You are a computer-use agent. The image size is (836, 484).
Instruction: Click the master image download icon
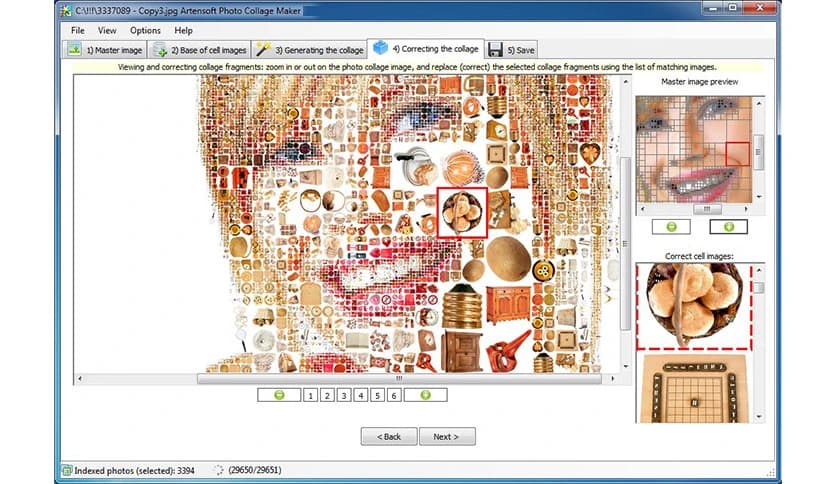tap(74, 50)
